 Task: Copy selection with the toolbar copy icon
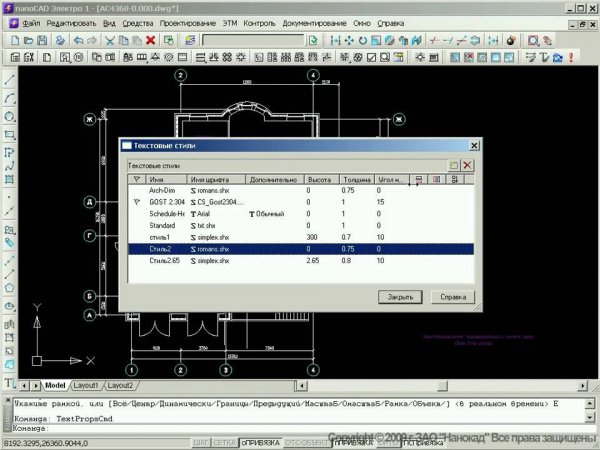click(x=124, y=40)
